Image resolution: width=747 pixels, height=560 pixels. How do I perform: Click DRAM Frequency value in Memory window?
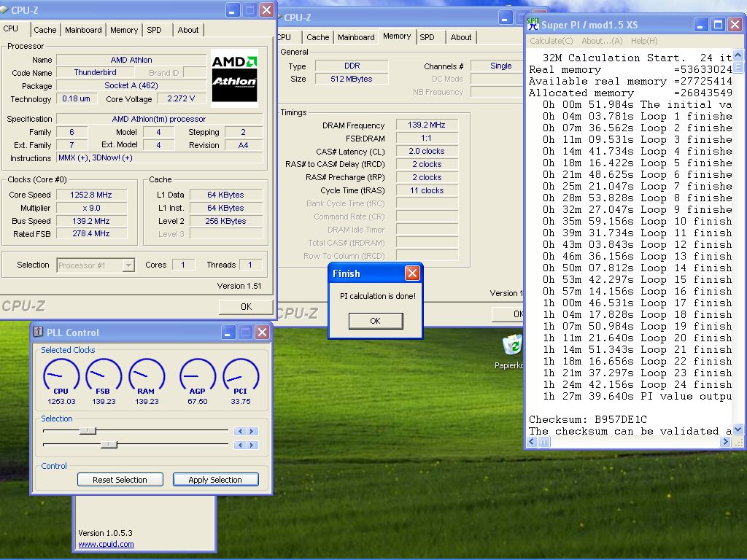(x=426, y=125)
